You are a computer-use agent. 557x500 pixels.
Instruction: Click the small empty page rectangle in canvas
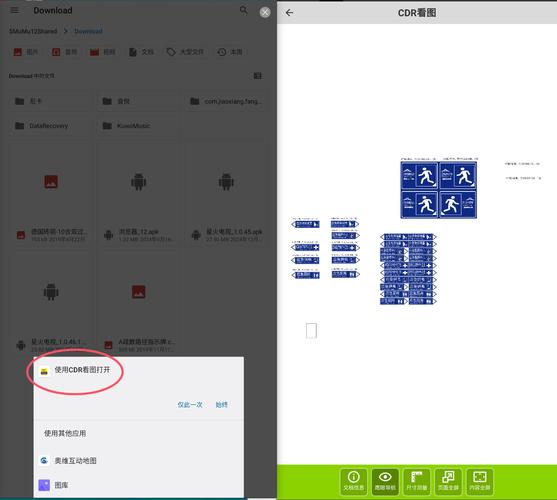click(311, 331)
